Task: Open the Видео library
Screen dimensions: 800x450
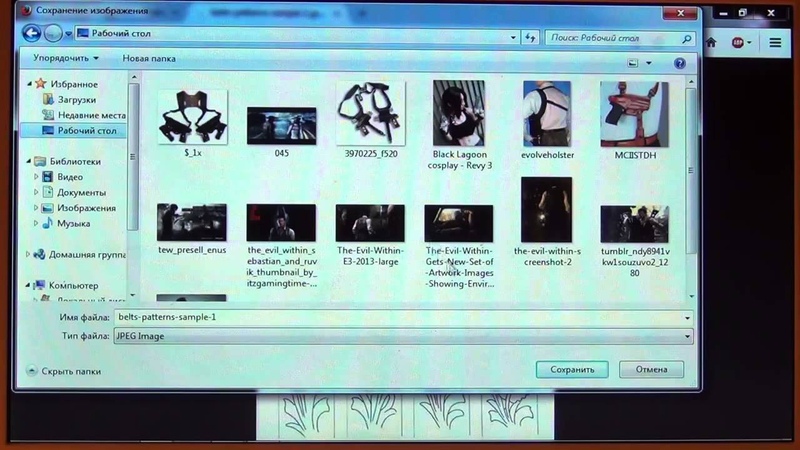Action: tap(69, 177)
